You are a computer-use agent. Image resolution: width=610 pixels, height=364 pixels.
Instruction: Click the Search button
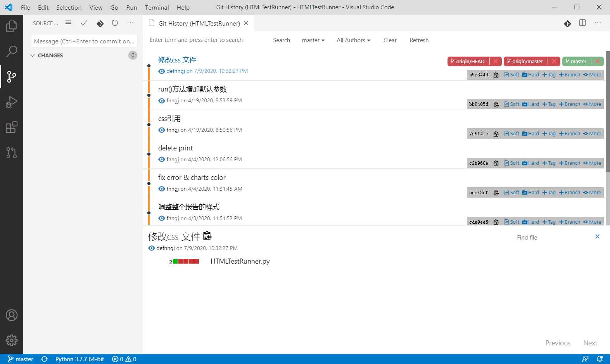[282, 40]
